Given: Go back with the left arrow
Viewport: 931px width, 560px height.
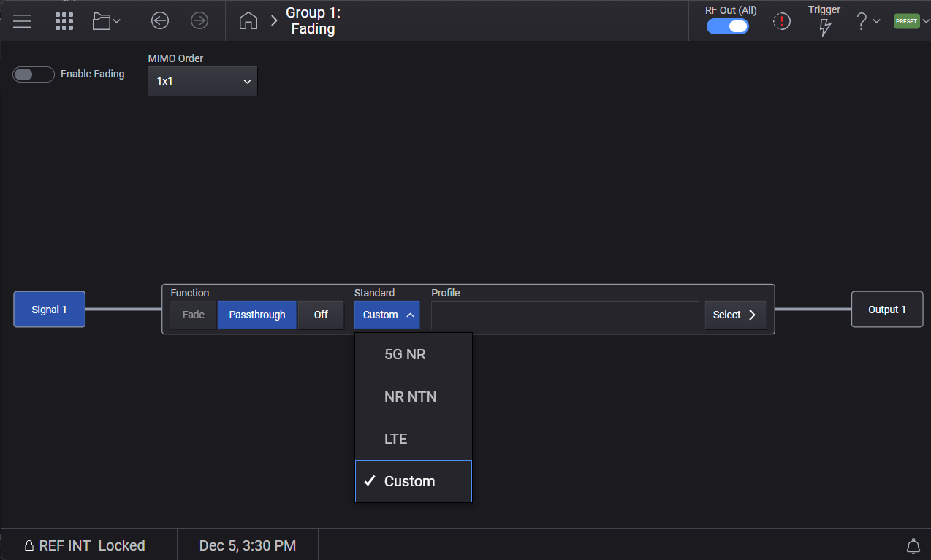Looking at the screenshot, I should pyautogui.click(x=160, y=21).
